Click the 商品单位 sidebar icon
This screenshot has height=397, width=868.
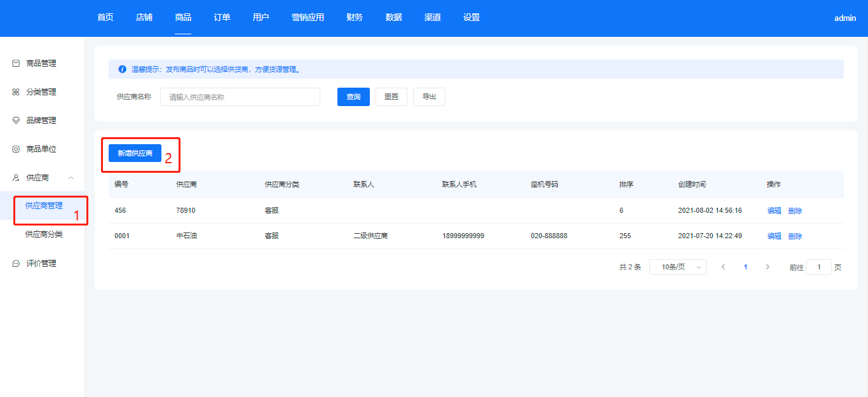coord(16,149)
